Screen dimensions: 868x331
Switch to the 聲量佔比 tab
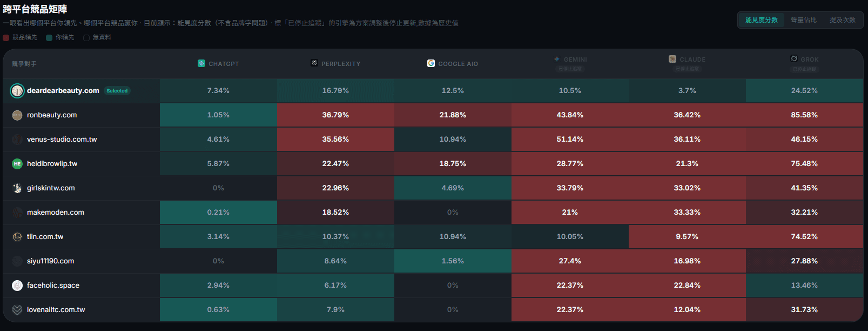point(804,20)
